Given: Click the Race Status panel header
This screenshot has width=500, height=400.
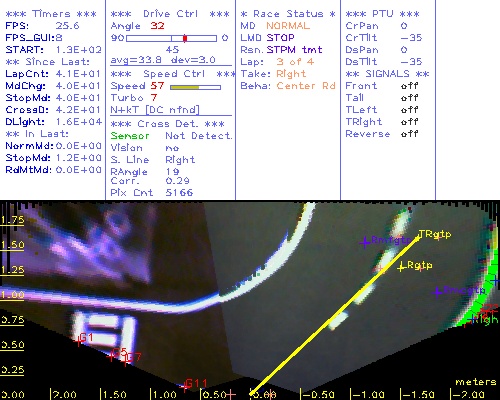Looking at the screenshot, I should [288, 14].
